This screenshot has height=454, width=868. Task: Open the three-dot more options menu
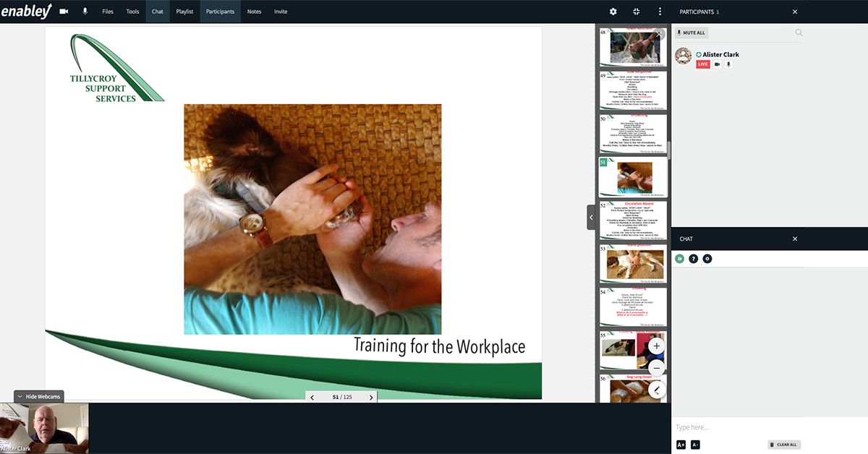660,12
